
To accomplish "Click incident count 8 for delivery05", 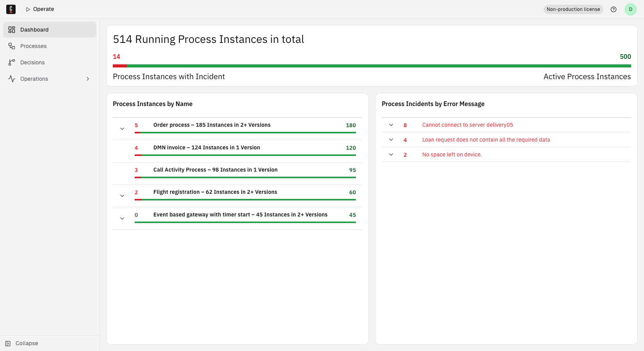I will pos(405,125).
